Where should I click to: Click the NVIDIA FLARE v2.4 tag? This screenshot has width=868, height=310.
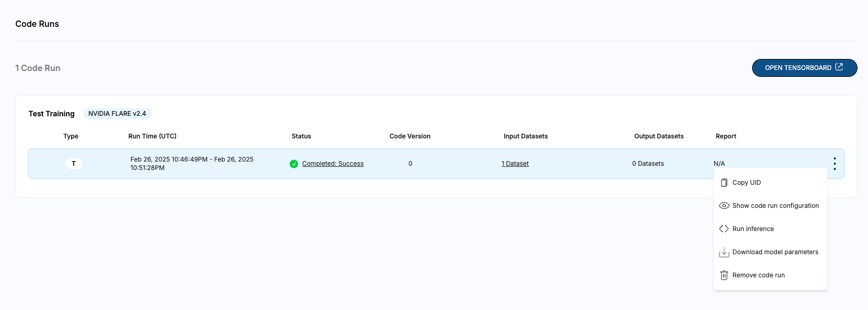[117, 114]
